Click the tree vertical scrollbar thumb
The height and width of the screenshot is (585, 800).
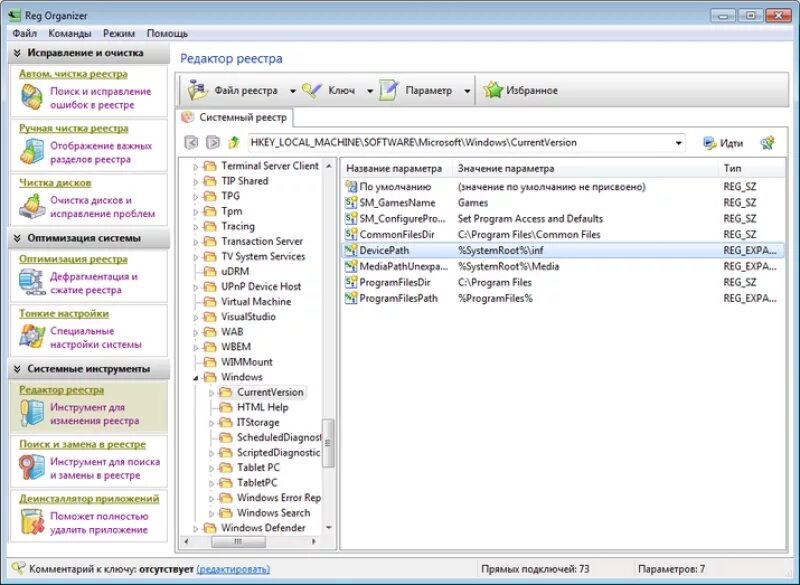(x=328, y=443)
